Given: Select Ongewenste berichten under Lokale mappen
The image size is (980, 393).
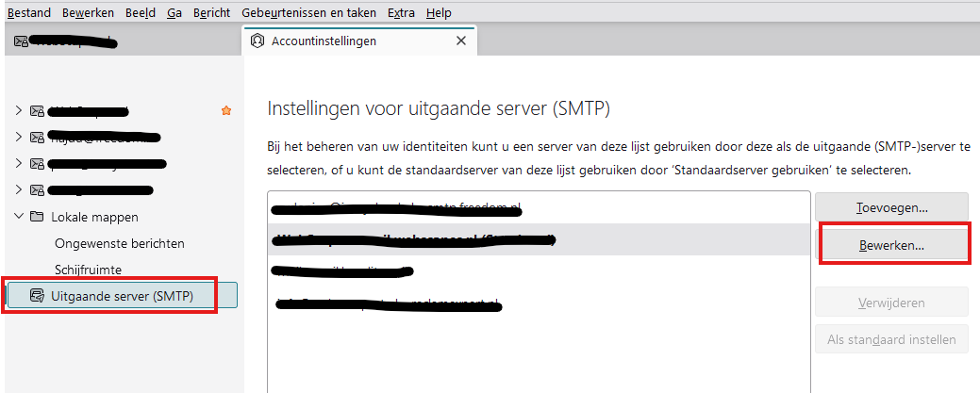Looking at the screenshot, I should (120, 243).
